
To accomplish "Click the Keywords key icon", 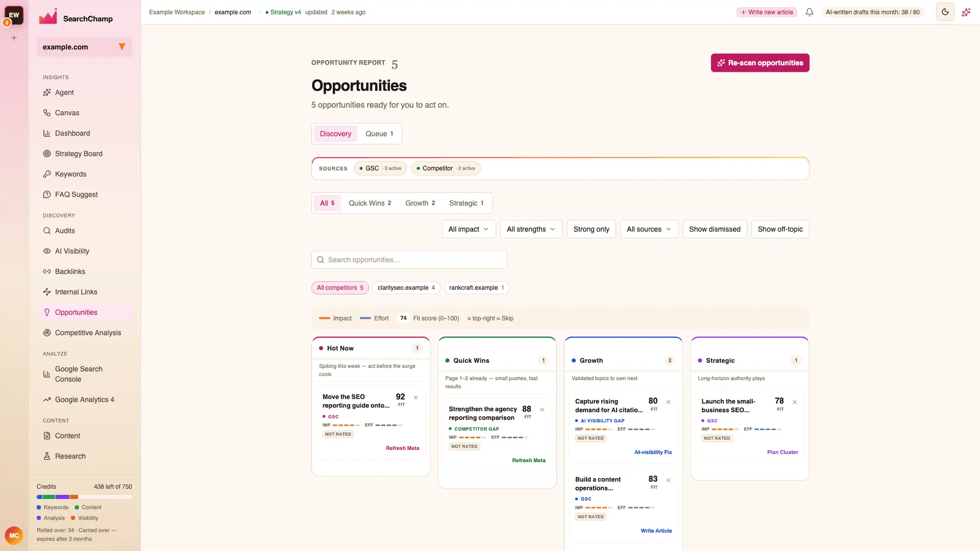I will (47, 174).
